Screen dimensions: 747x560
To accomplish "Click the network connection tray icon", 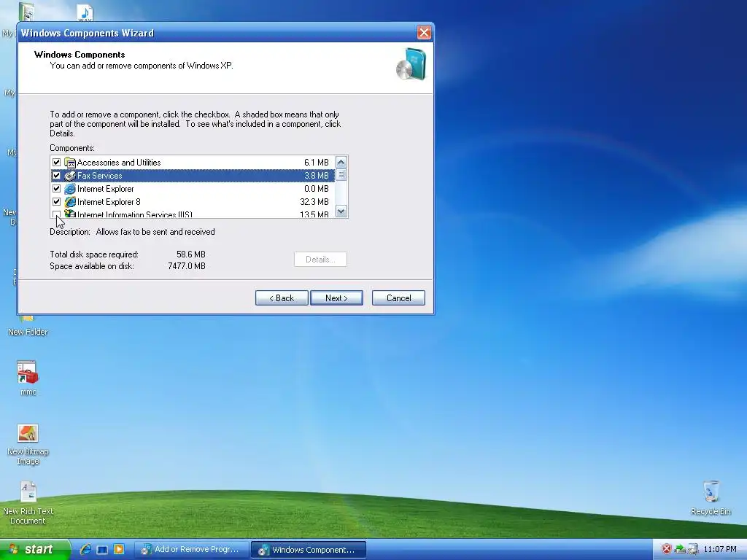I will coord(693,550).
